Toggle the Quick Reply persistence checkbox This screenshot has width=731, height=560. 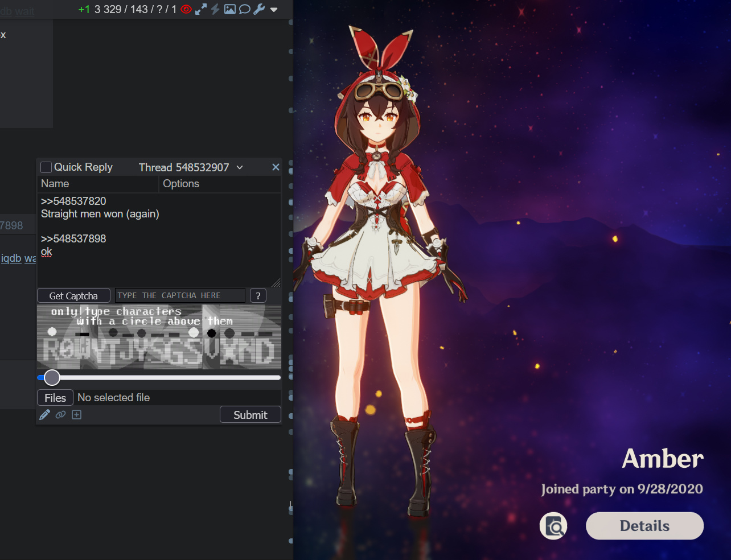pyautogui.click(x=46, y=167)
